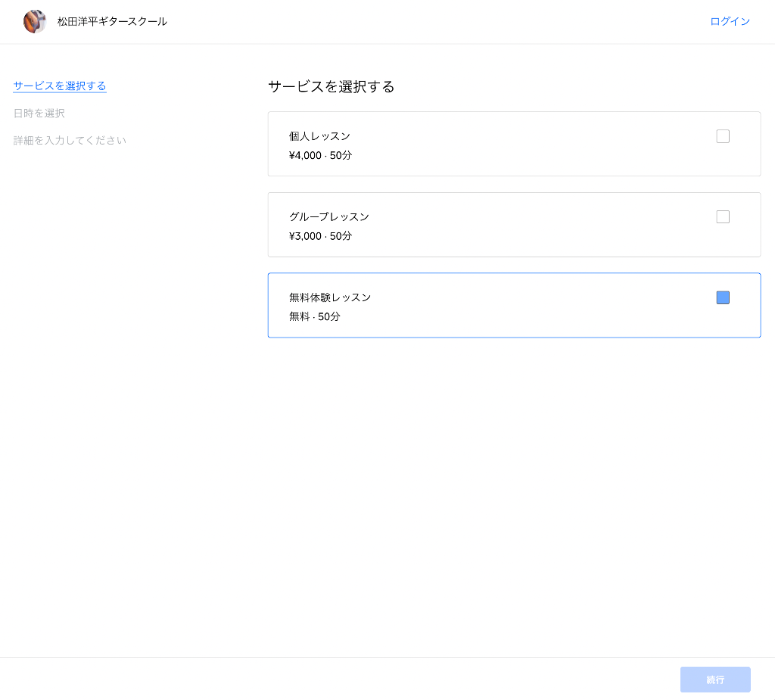Click the center of the 個人レッスン card
775x700 pixels.
[514, 145]
